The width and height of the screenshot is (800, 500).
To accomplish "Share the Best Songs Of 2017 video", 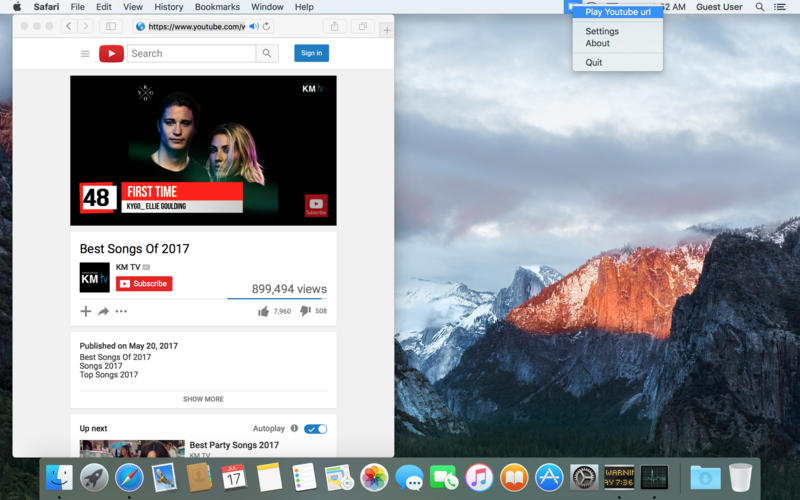I will tap(104, 311).
